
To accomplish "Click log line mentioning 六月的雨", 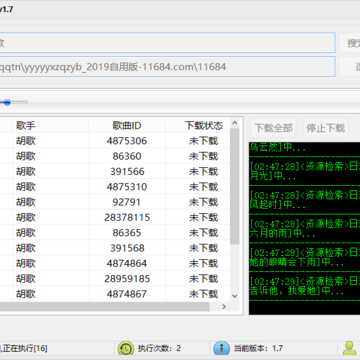I will click(x=305, y=228).
